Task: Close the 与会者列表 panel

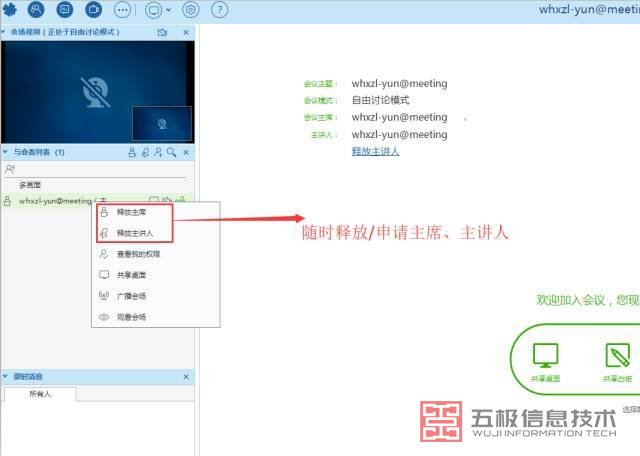Action: pyautogui.click(x=186, y=152)
